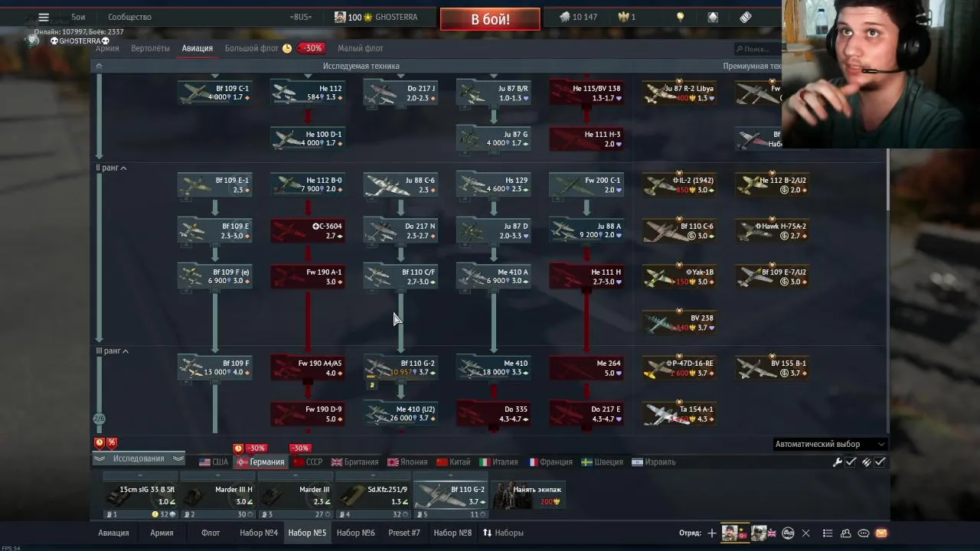The image size is (980, 551).
Task: Select the Британия nation tab
Action: point(354,462)
